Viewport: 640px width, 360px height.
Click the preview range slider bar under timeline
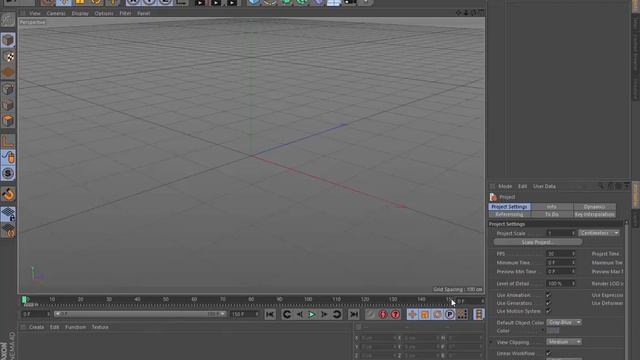coord(140,314)
